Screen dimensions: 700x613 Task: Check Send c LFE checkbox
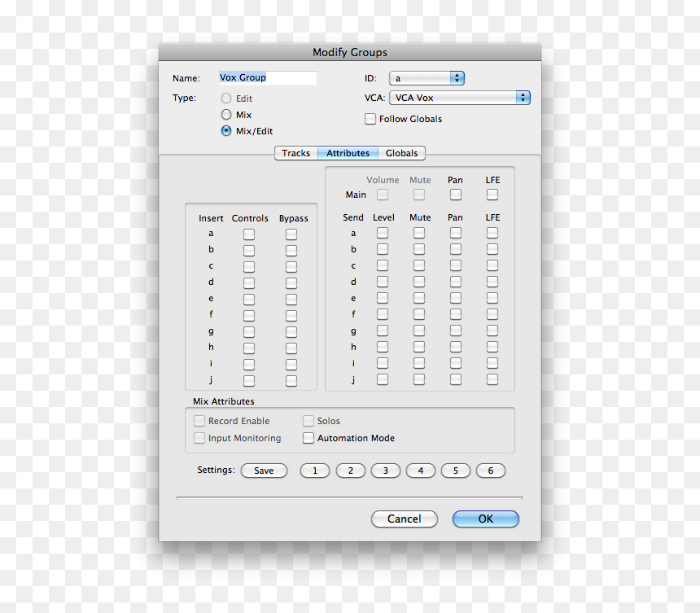tap(492, 265)
